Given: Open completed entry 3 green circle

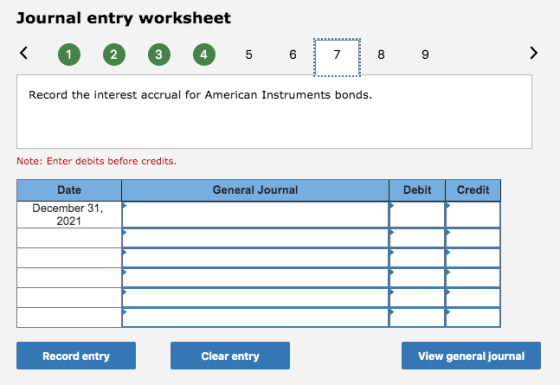Looking at the screenshot, I should point(159,55).
